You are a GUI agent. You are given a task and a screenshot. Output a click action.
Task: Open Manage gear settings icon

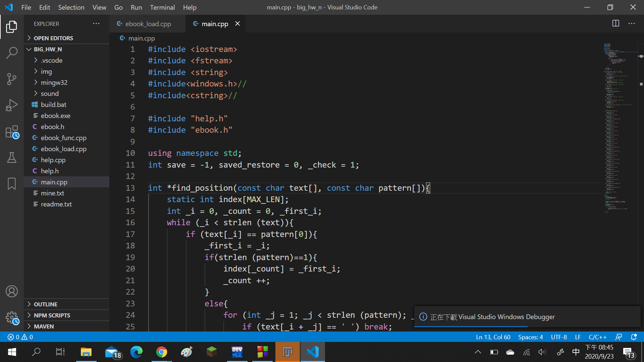click(x=12, y=317)
